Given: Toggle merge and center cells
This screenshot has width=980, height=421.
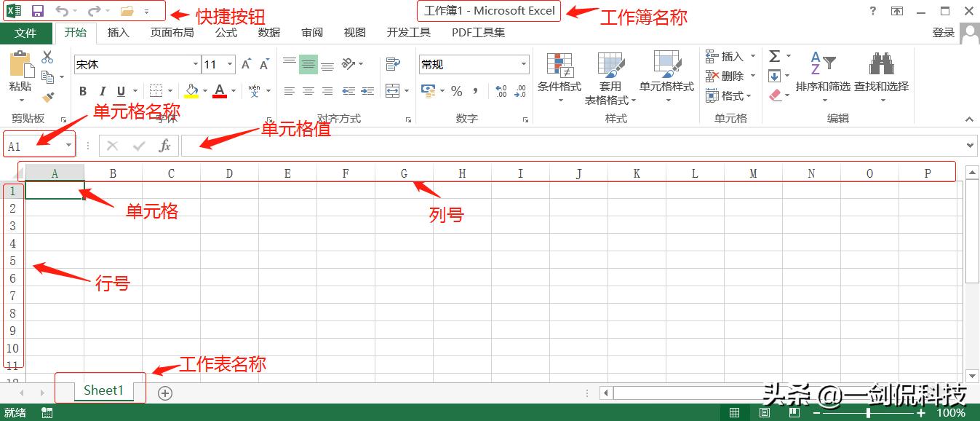Looking at the screenshot, I should pyautogui.click(x=391, y=90).
